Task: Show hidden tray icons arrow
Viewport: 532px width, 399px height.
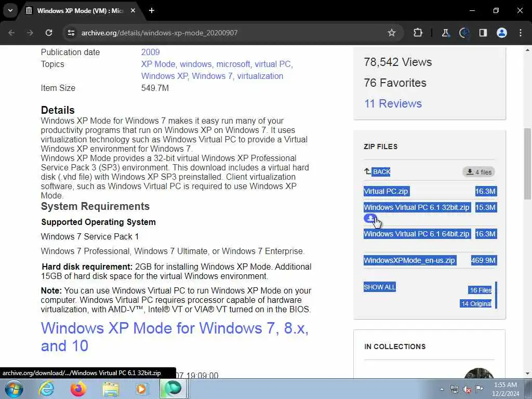Action: 442,389
